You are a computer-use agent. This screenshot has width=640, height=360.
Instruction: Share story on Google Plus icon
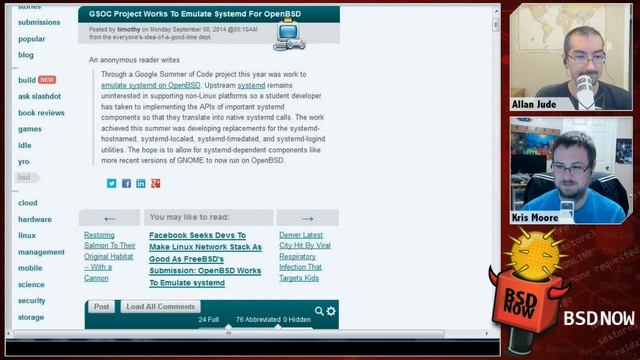tap(156, 183)
